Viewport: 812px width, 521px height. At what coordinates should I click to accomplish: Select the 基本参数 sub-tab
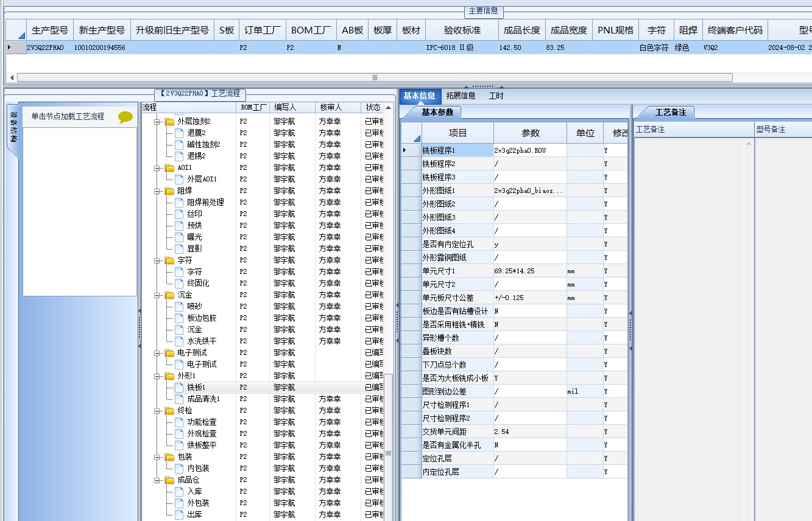coord(437,112)
